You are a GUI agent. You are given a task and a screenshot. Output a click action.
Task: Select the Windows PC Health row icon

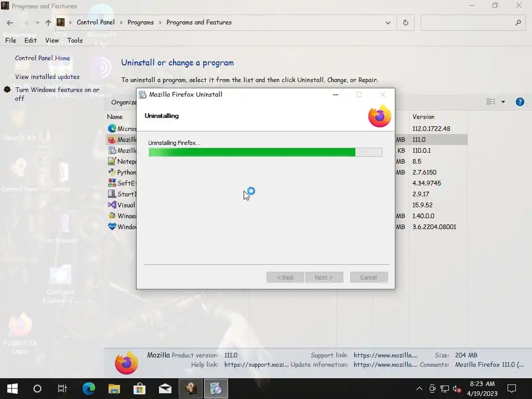point(112,227)
